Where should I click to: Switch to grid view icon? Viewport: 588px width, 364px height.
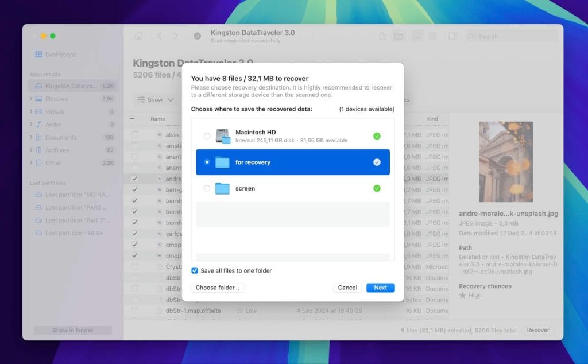point(432,36)
